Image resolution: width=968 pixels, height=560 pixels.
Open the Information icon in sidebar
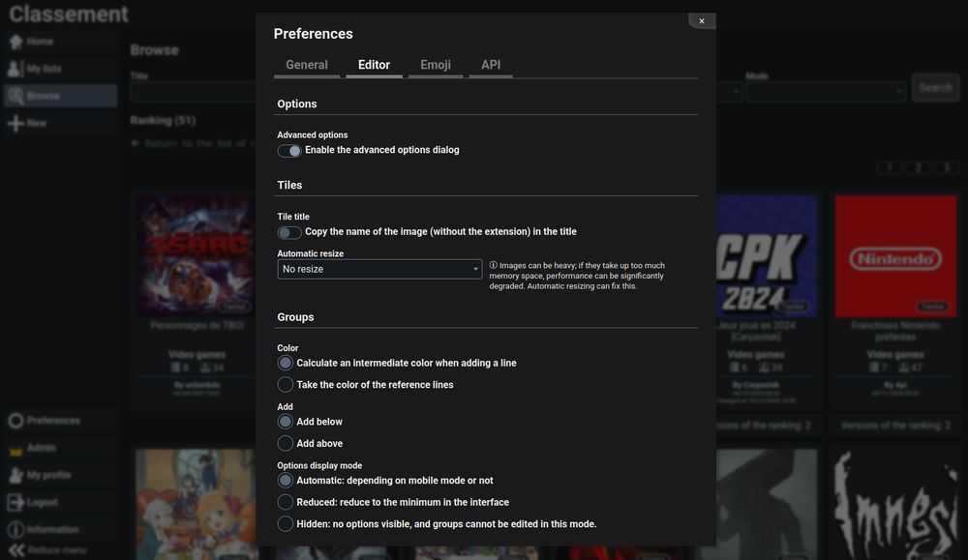16,529
